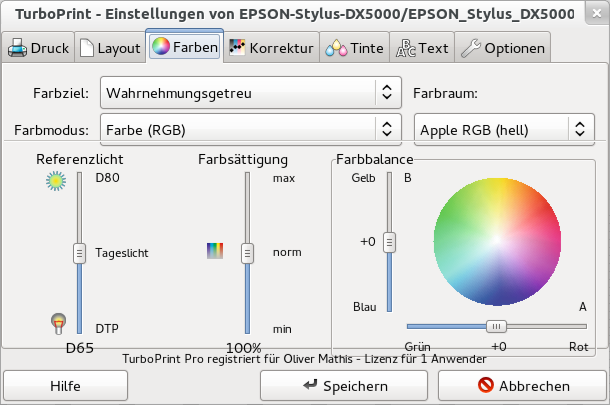Click the Grün-Rot horizontal balance slider handle

tap(496, 326)
